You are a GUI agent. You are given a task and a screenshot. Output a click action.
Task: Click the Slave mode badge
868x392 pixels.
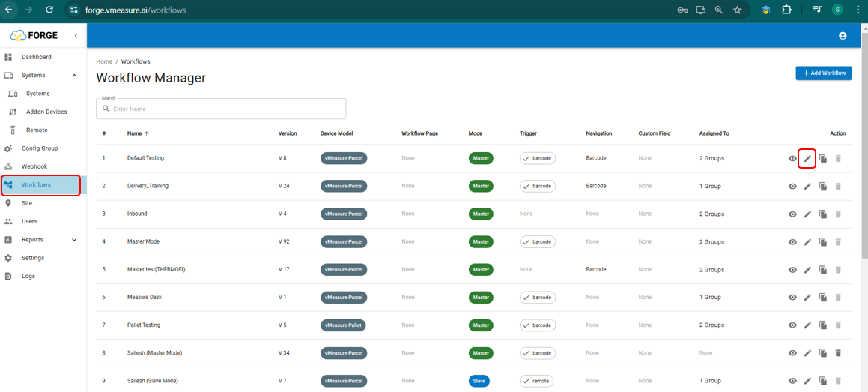tap(479, 381)
